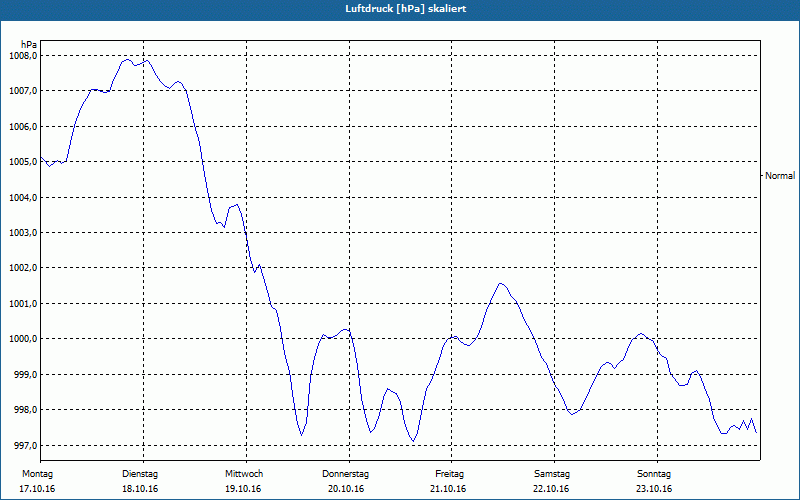Click the 'Normal' label on the right axis
This screenshot has width=800, height=500.
780,176
